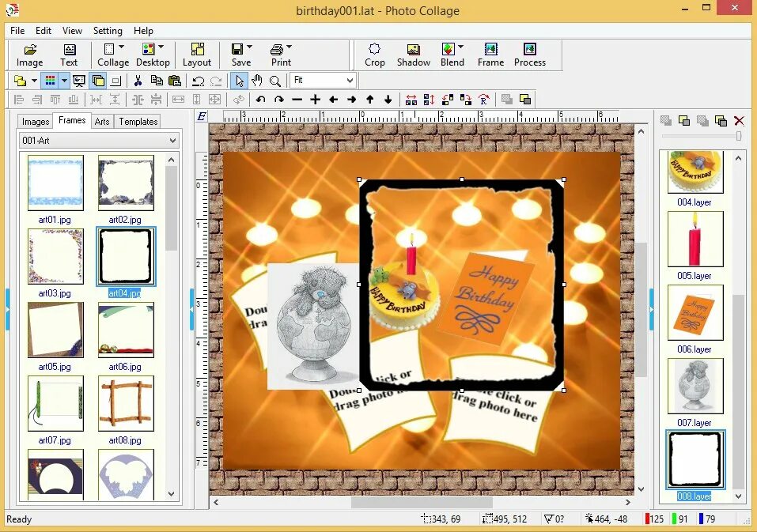
Task: Click the flip horizontal icon
Action: click(x=411, y=100)
